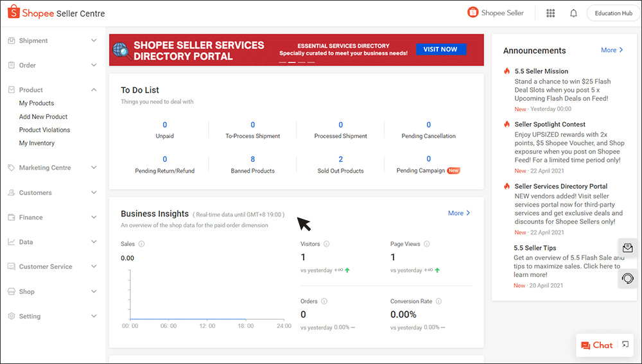Click the Visitors info icon
Image resolution: width=642 pixels, height=364 pixels.
[326, 243]
